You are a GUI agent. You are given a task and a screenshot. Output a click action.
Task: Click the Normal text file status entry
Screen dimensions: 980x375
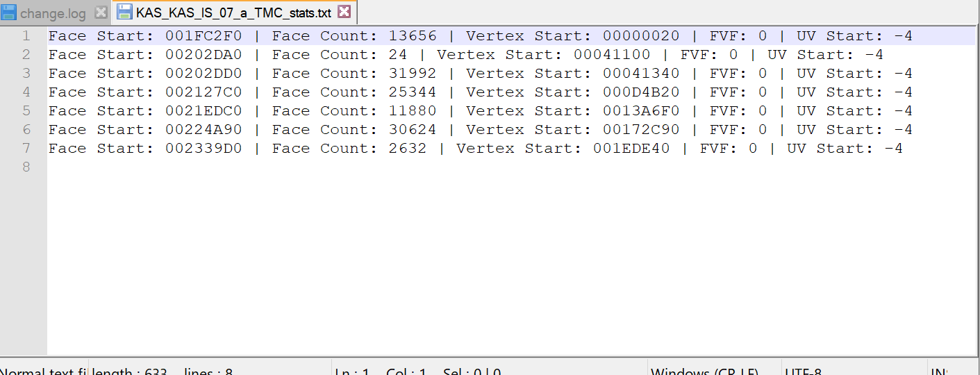pos(43,371)
